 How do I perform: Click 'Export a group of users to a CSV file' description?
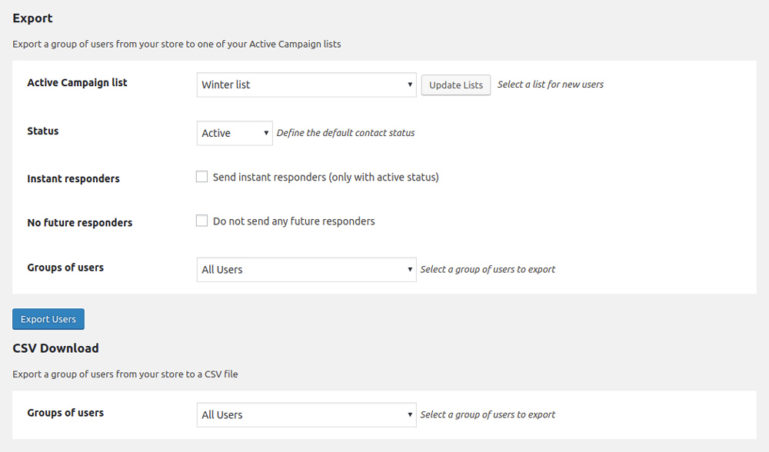click(125, 374)
